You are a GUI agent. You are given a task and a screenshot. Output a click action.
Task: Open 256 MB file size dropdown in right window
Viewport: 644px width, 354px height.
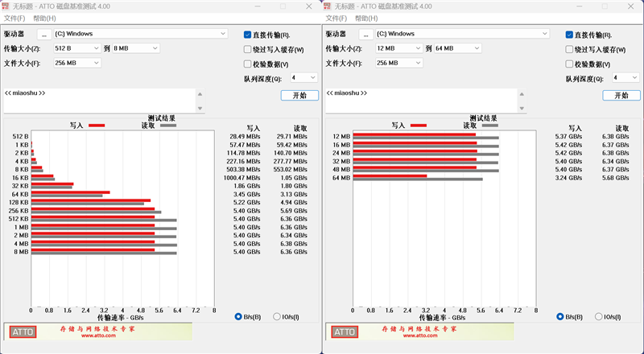click(398, 63)
